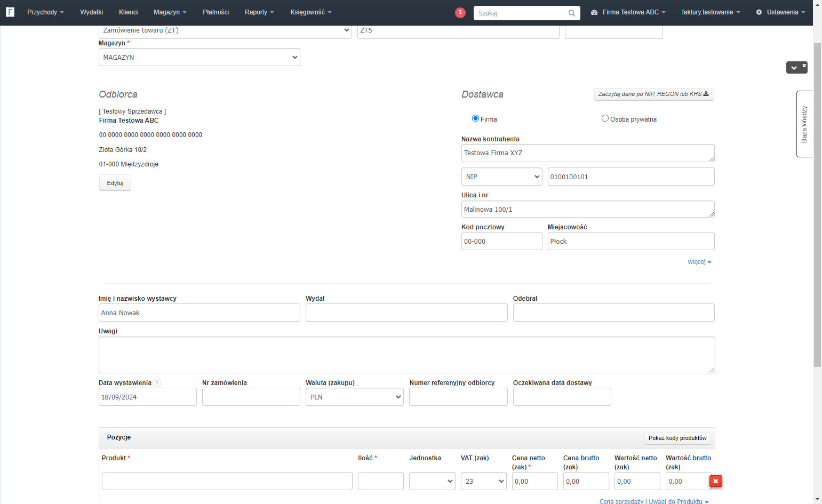This screenshot has height=504, width=822.
Task: Click the Ulica i nr field
Action: point(588,209)
